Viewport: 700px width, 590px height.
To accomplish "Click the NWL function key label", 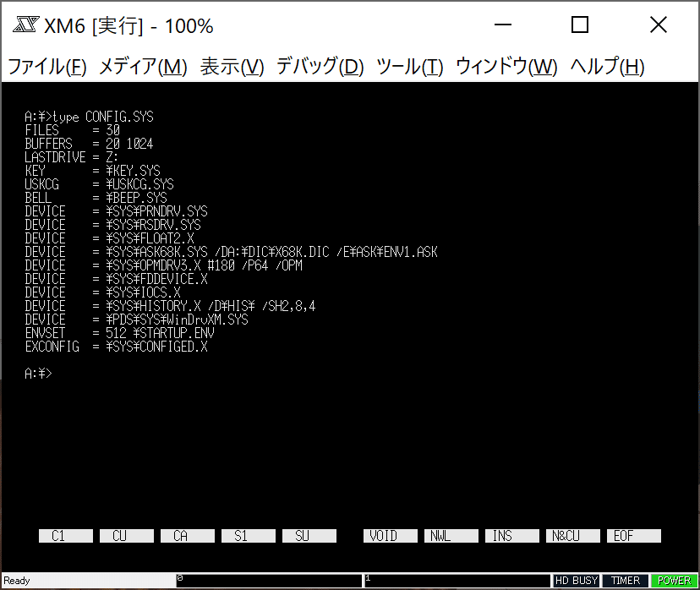I will coord(451,536).
